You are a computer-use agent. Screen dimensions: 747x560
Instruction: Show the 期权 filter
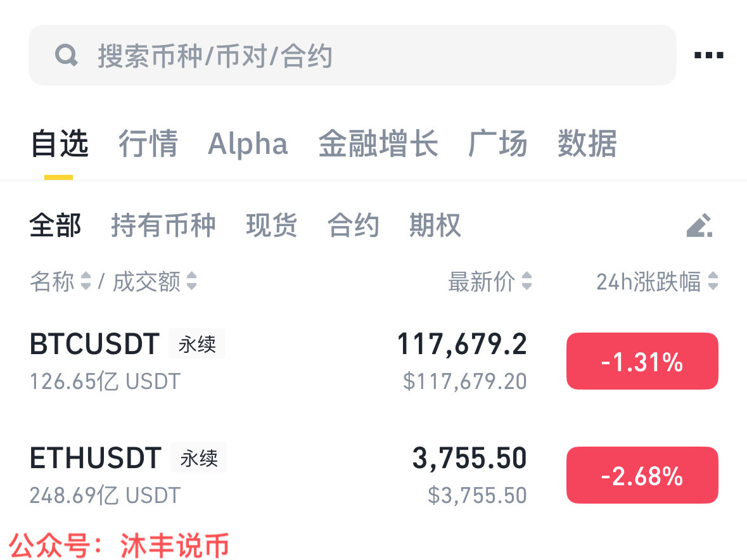435,226
